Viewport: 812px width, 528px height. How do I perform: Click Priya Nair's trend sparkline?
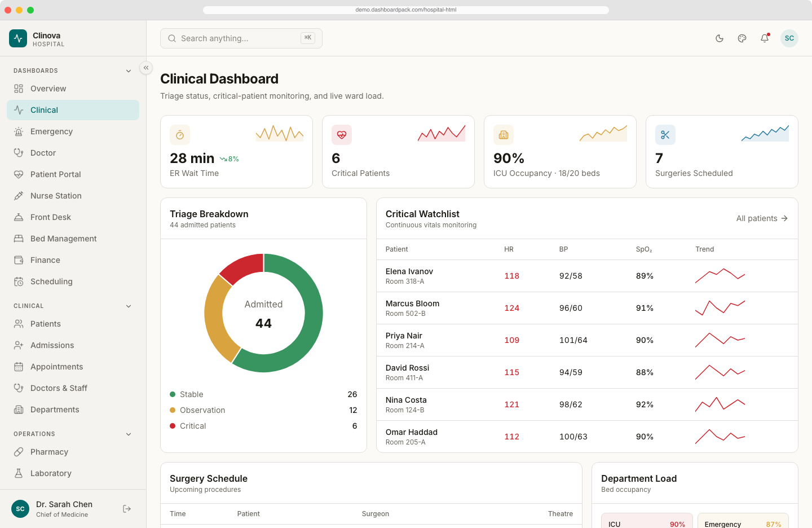coord(720,340)
